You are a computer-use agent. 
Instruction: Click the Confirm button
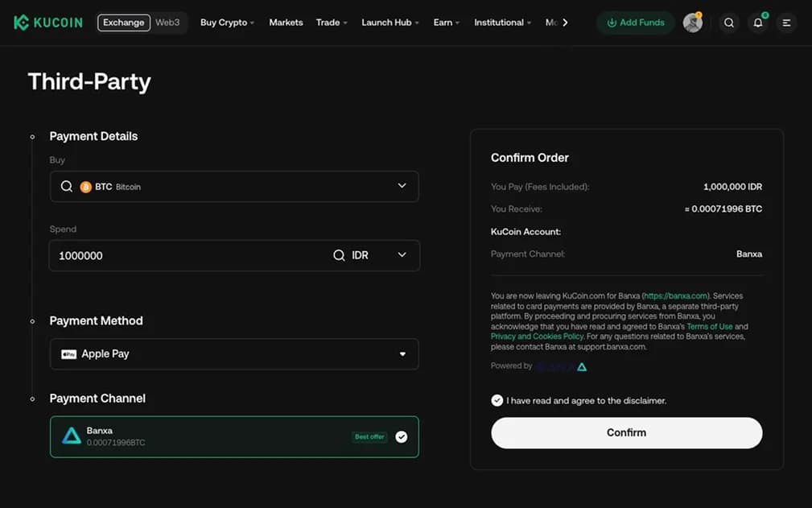(627, 433)
